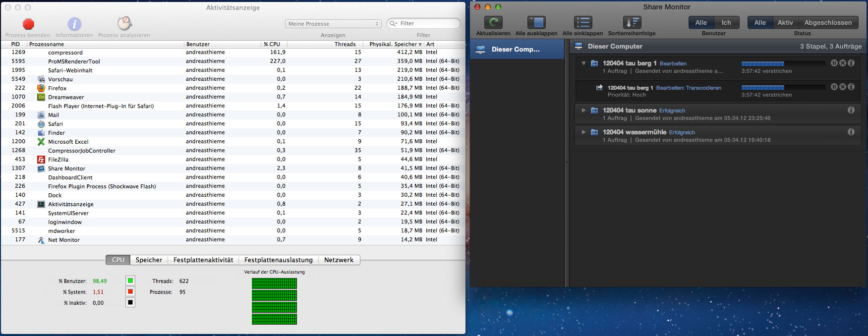Screen dimensions: 868x336
Task: Cancel the Bearbeiten: Transcodieren job
Action: pos(843,87)
